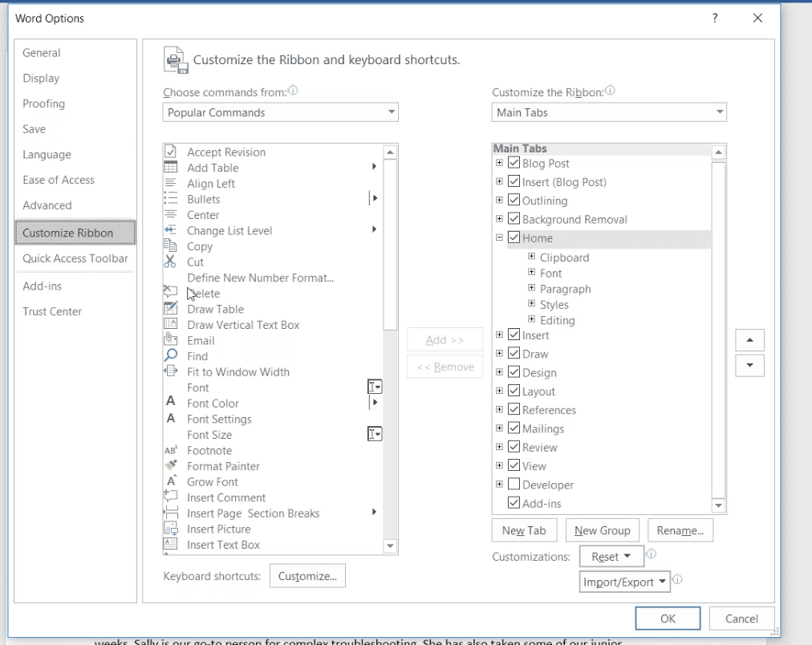Select the Insert Text Box icon
812x645 pixels.
point(170,544)
